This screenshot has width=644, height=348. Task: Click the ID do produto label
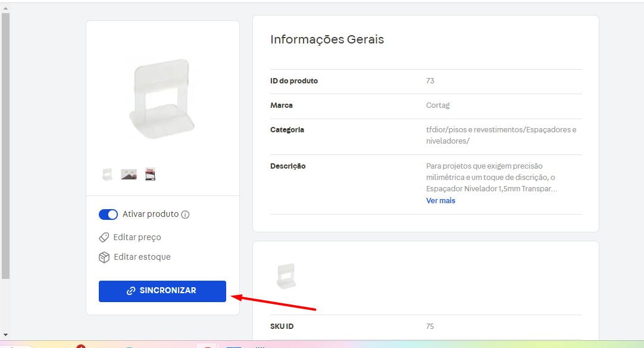[294, 81]
